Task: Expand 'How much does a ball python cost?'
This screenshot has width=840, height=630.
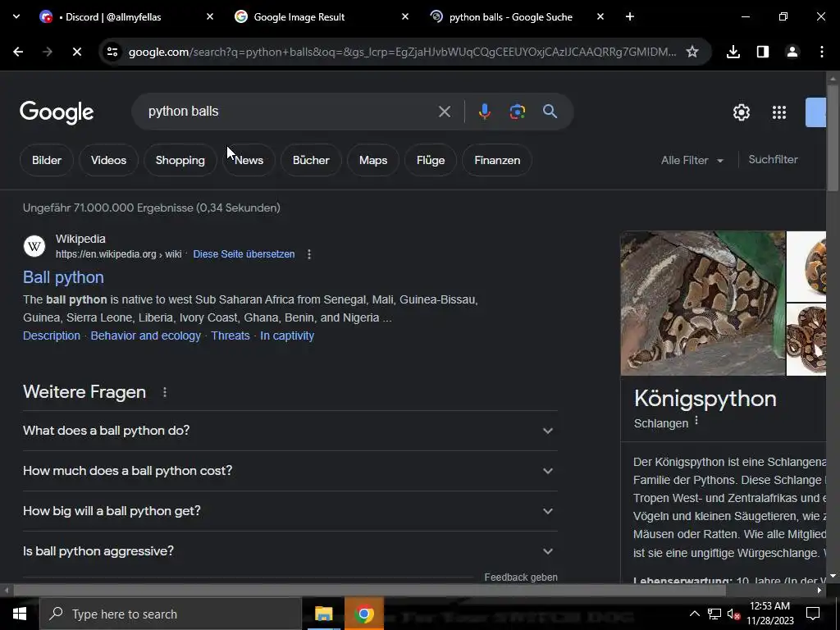Action: [290, 471]
